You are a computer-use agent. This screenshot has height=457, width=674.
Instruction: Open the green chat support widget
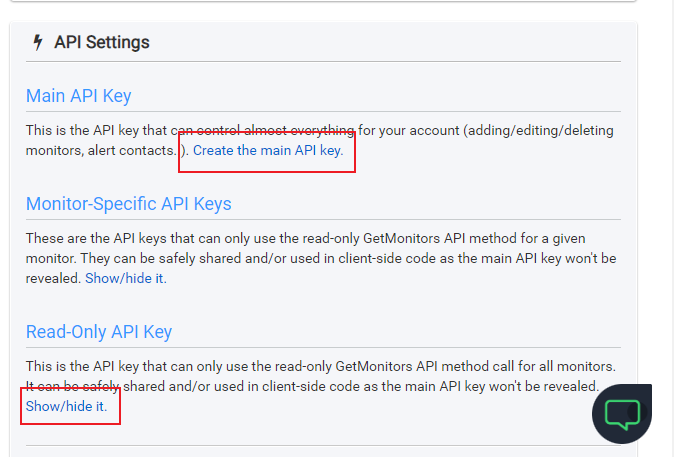point(622,414)
